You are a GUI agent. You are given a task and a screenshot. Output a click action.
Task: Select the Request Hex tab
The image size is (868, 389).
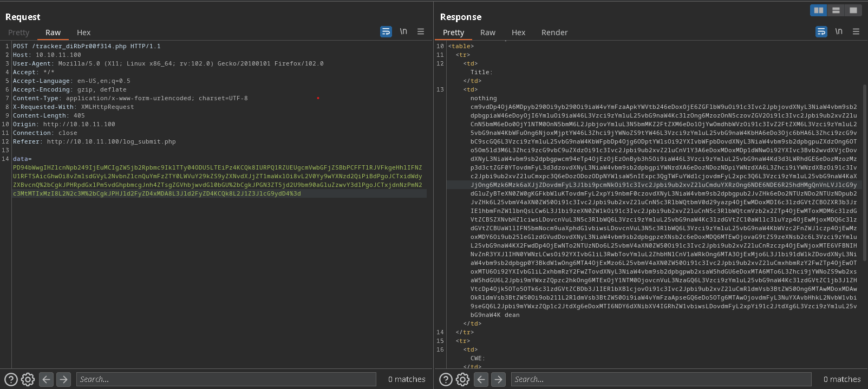click(x=84, y=33)
